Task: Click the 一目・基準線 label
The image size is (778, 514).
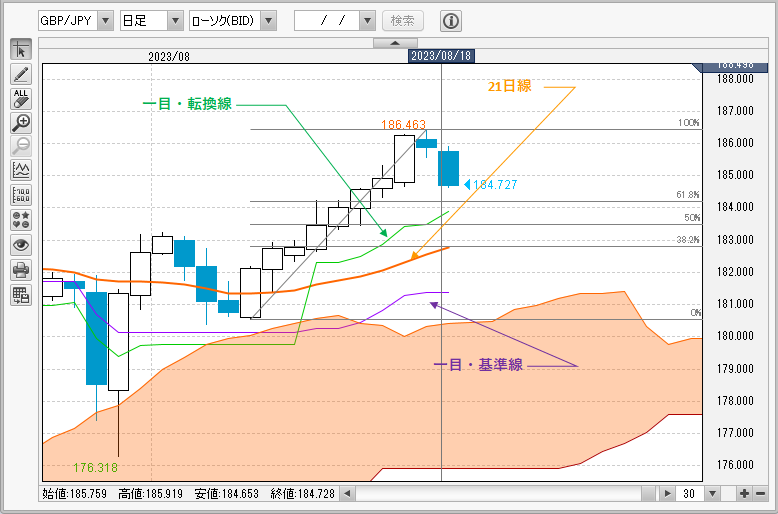Action: coord(478,365)
